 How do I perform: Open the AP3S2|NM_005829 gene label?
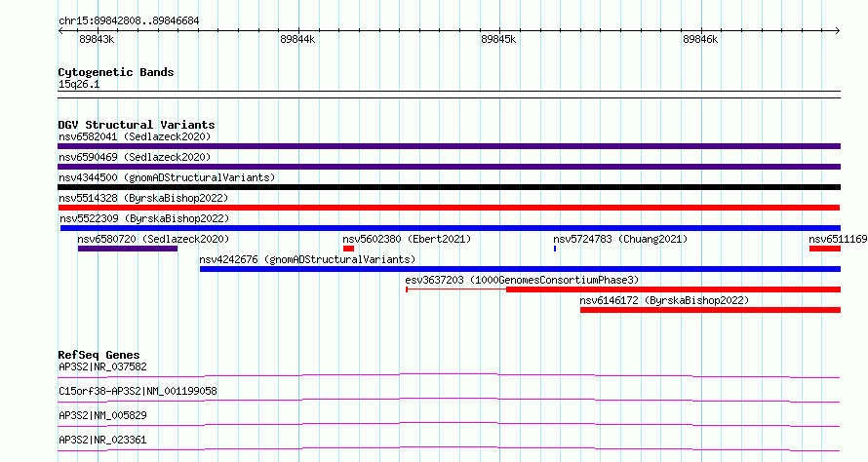(x=103, y=415)
